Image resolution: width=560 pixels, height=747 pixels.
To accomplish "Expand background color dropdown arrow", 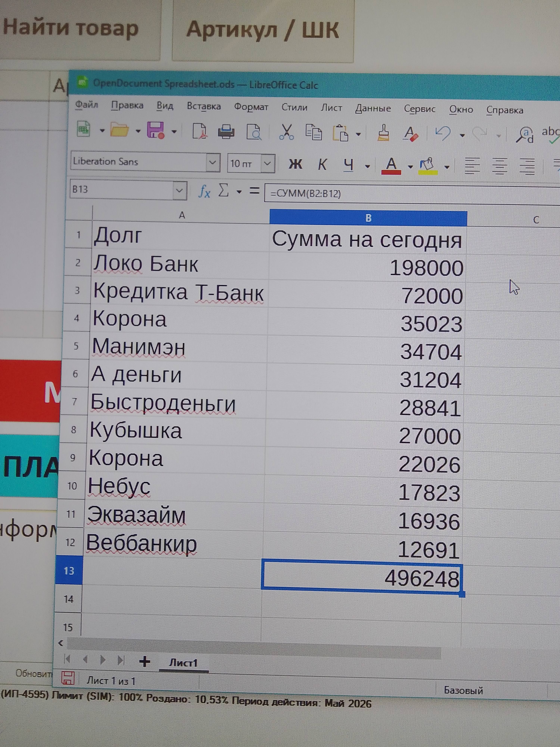I will coord(447,167).
